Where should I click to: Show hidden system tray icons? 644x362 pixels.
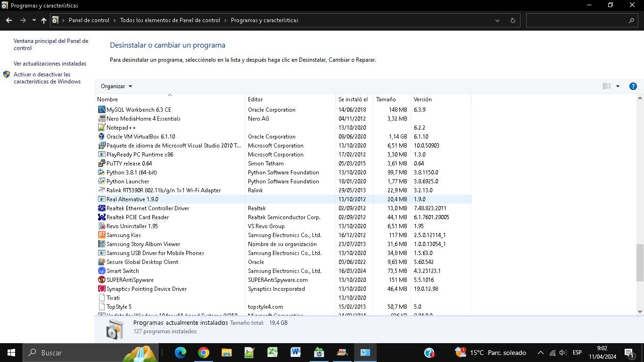pos(540,353)
